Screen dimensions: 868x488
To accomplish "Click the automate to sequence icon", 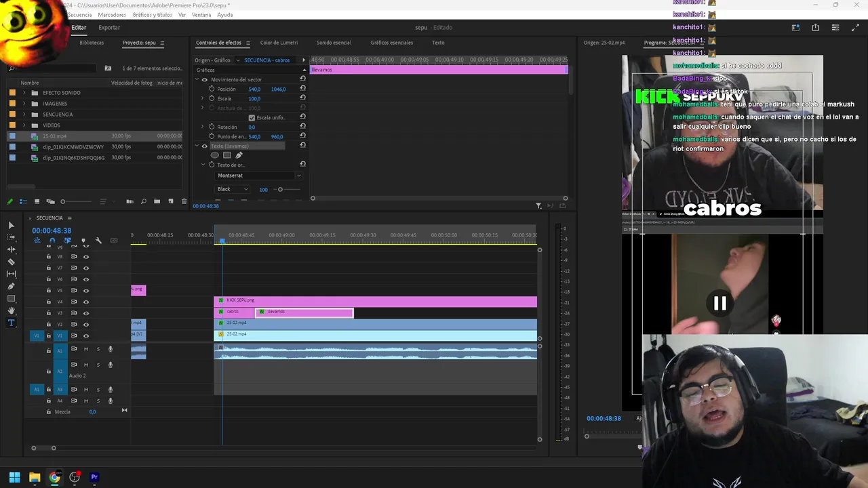I will pos(130,201).
